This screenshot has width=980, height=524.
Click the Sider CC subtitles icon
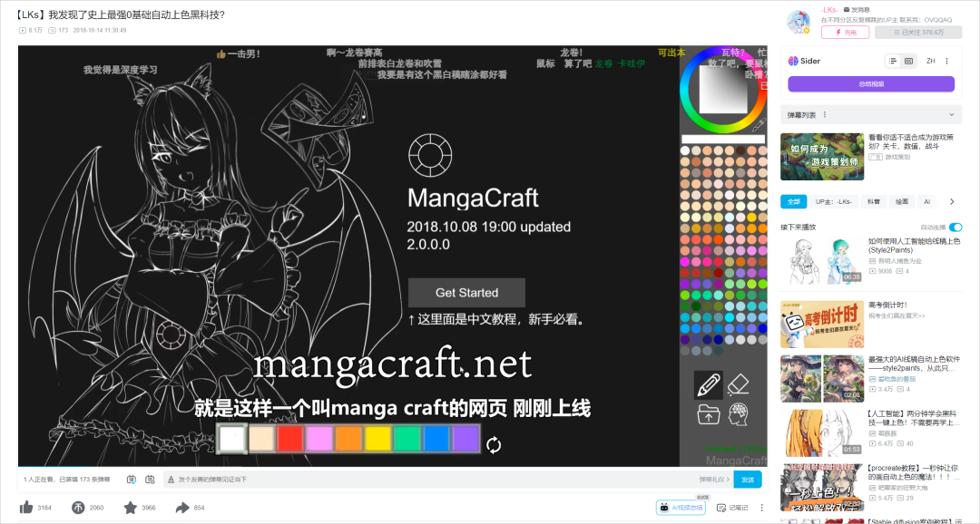[x=908, y=62]
